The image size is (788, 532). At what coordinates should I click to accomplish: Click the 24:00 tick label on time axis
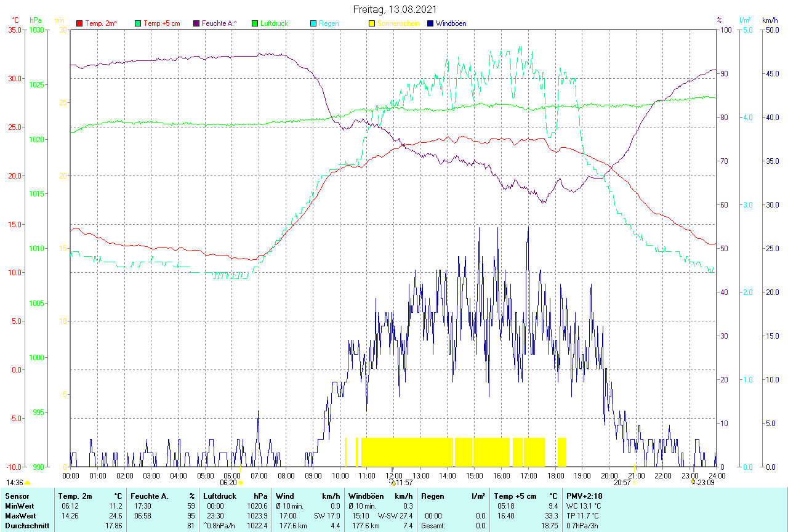coord(717,475)
